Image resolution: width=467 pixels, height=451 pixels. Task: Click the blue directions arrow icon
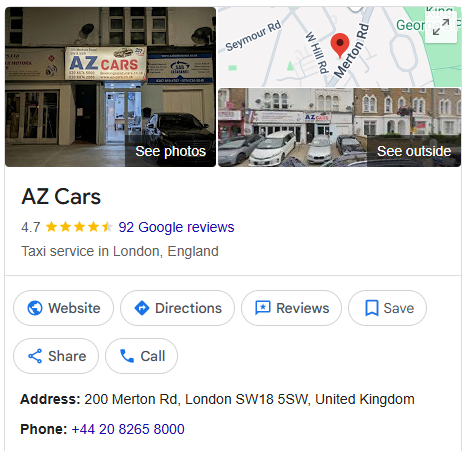click(142, 308)
